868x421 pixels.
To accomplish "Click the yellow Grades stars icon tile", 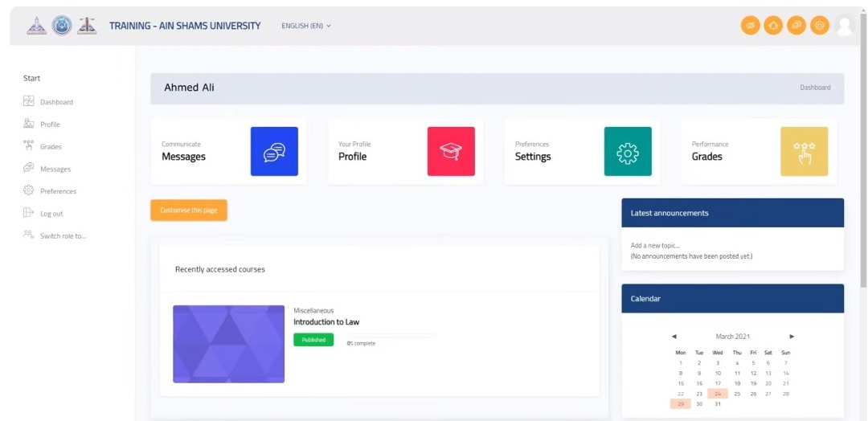I will click(804, 151).
